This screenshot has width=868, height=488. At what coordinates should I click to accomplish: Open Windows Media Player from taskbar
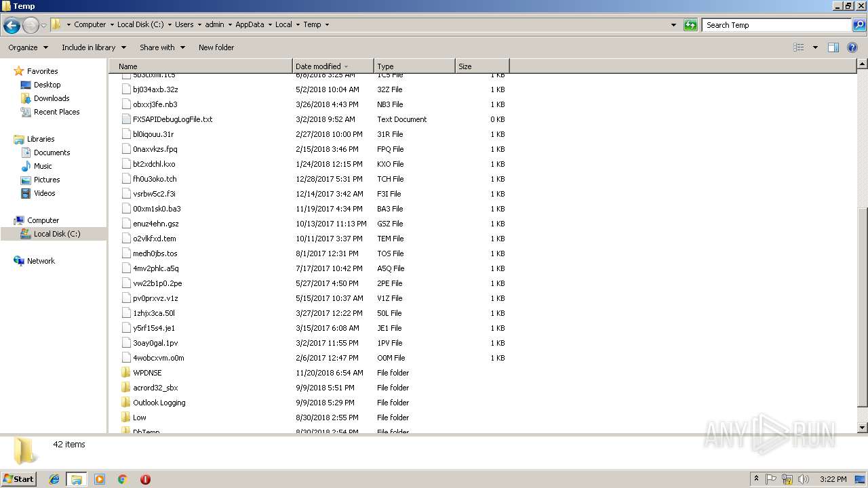tap(100, 479)
